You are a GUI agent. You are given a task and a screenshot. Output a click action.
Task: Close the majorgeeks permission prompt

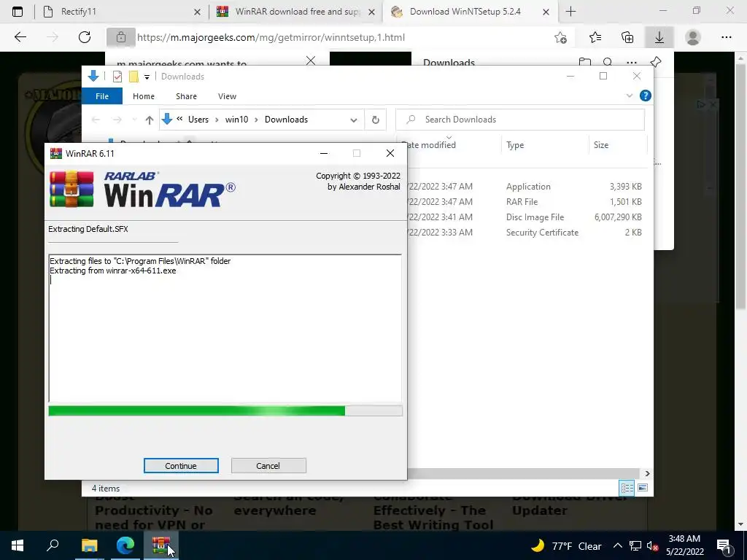pos(311,61)
